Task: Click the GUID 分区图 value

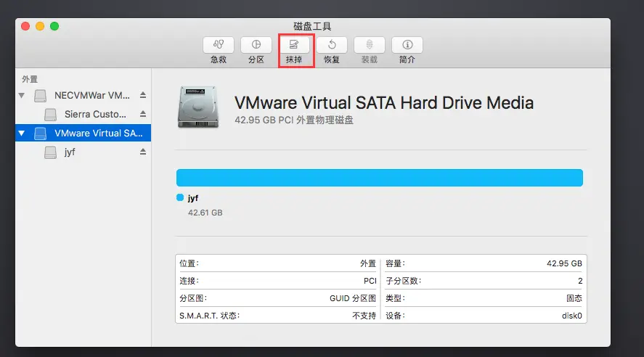Action: click(353, 298)
